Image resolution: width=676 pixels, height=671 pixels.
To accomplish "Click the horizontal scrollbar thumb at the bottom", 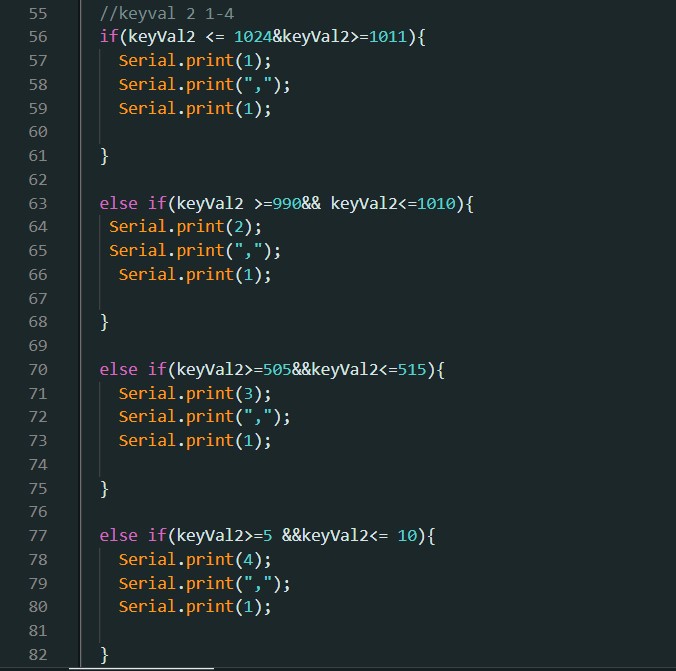I will pyautogui.click(x=141, y=669).
